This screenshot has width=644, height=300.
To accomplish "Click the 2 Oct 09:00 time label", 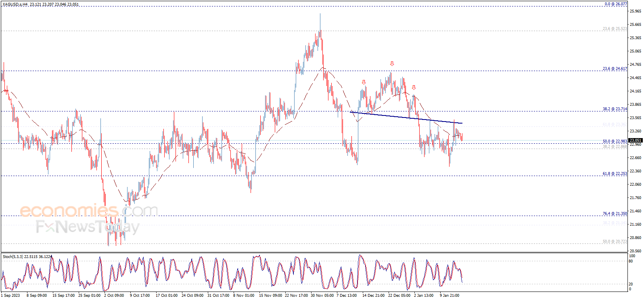I will (114, 296).
